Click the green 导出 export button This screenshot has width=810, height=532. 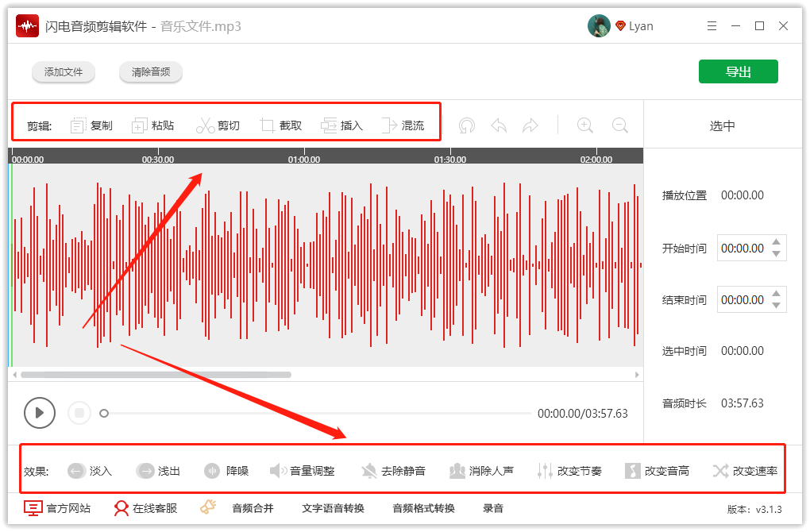(738, 71)
